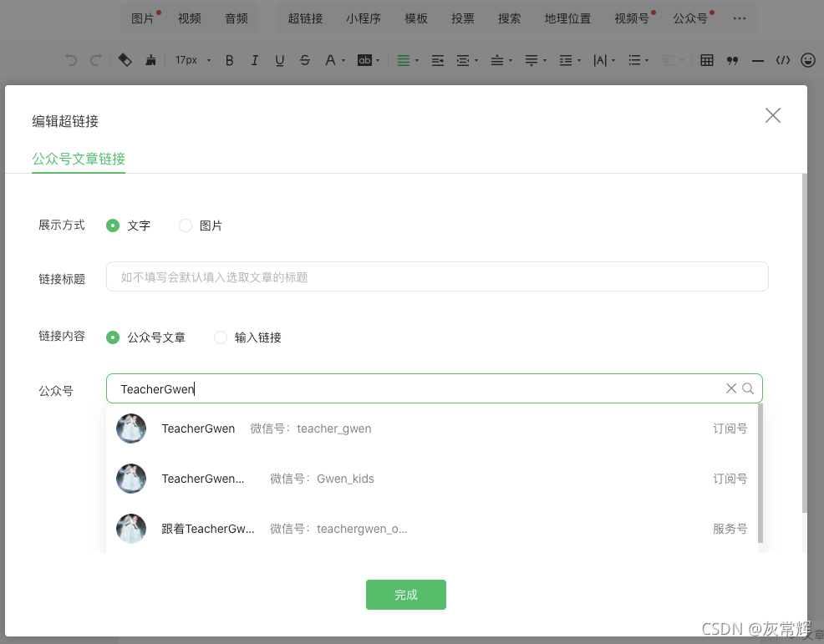This screenshot has width=824, height=644.
Task: Click the bulleted list icon
Action: click(634, 60)
